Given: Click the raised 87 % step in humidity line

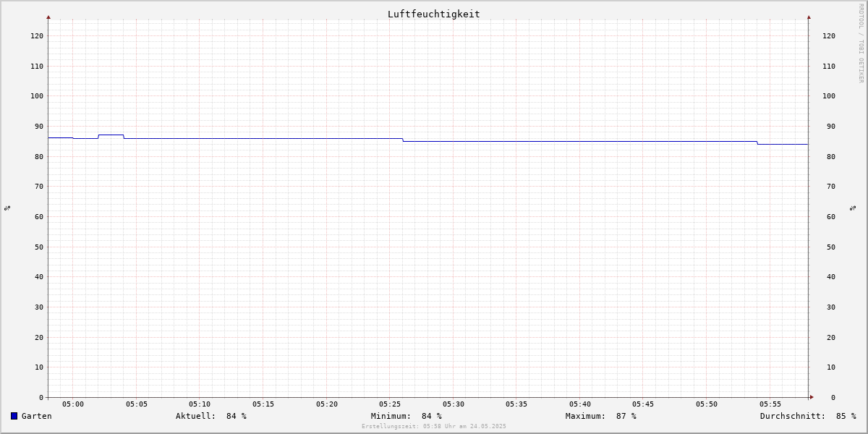Looking at the screenshot, I should pyautogui.click(x=111, y=135).
